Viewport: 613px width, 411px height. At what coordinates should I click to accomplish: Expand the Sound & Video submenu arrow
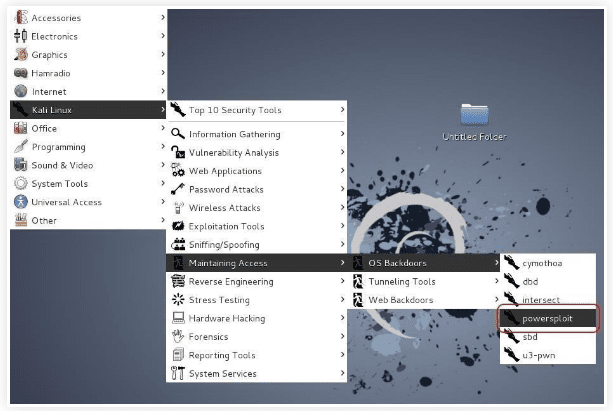point(162,165)
